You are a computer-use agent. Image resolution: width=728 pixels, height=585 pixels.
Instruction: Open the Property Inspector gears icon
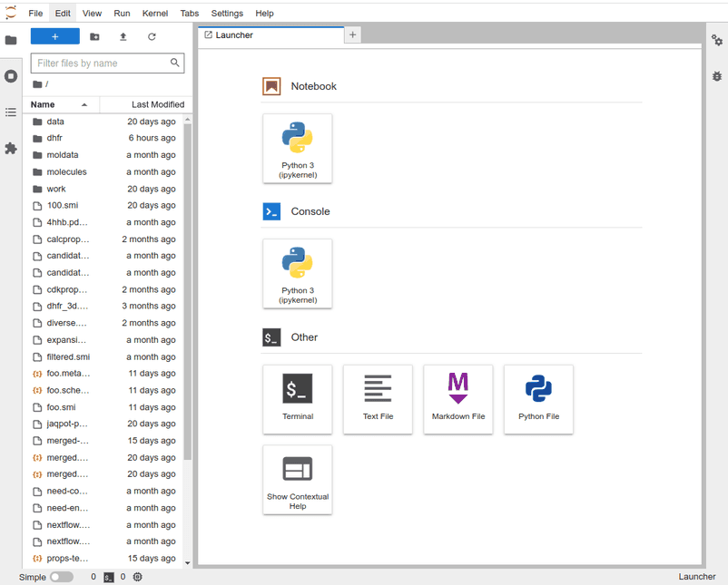717,41
